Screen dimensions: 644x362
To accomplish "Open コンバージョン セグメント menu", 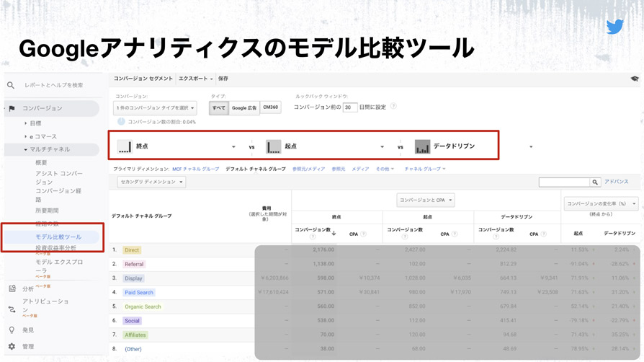I will 143,79.
